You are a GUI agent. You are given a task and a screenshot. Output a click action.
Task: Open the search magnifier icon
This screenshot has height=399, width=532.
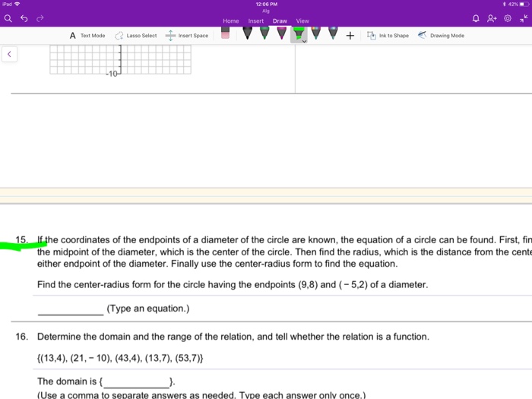[8, 18]
